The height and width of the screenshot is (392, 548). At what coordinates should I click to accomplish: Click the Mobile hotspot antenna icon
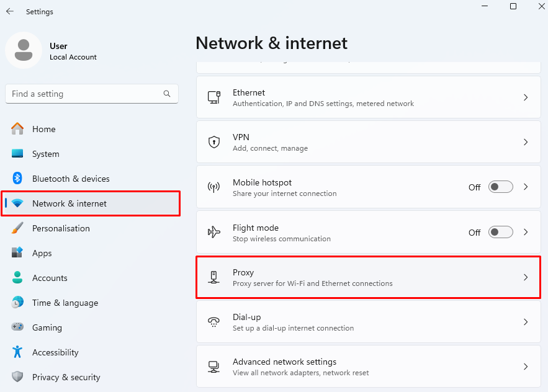coord(214,187)
